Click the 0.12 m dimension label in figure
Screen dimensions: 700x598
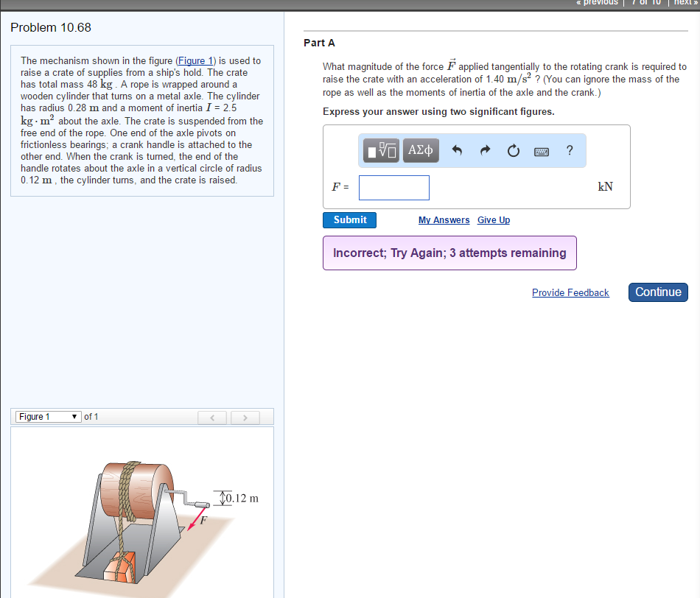coord(242,498)
